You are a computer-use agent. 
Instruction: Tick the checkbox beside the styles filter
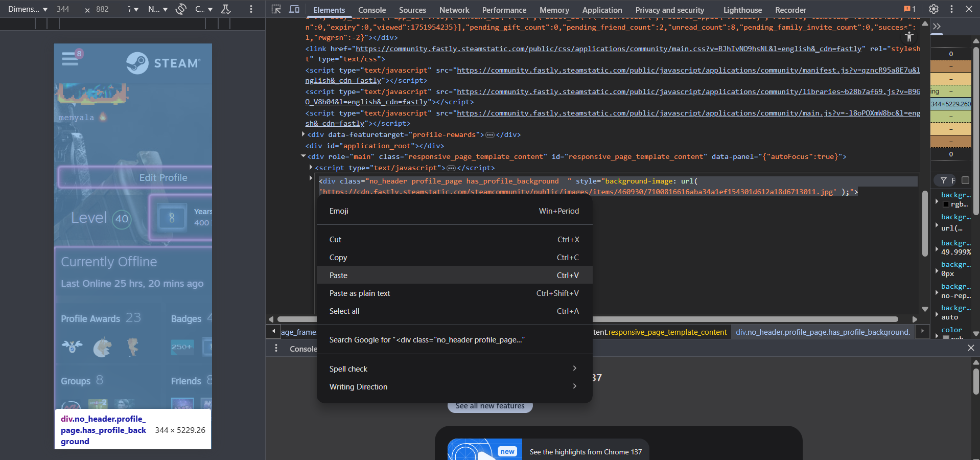click(x=965, y=180)
